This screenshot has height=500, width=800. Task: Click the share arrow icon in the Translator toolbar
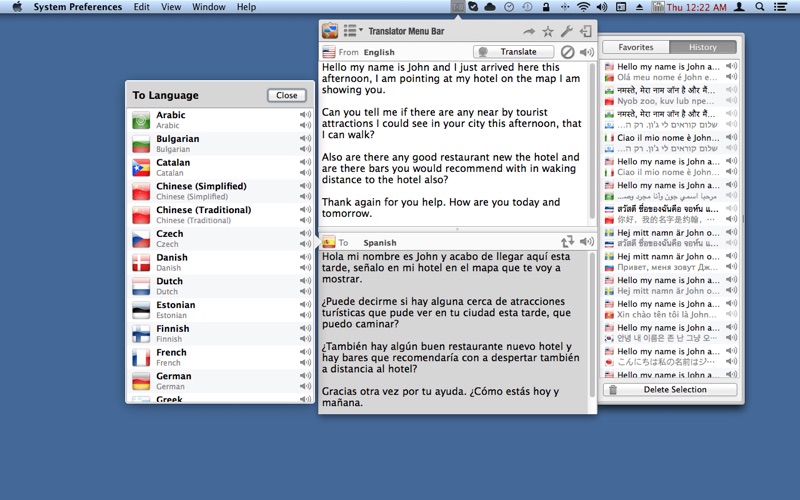[x=529, y=32]
